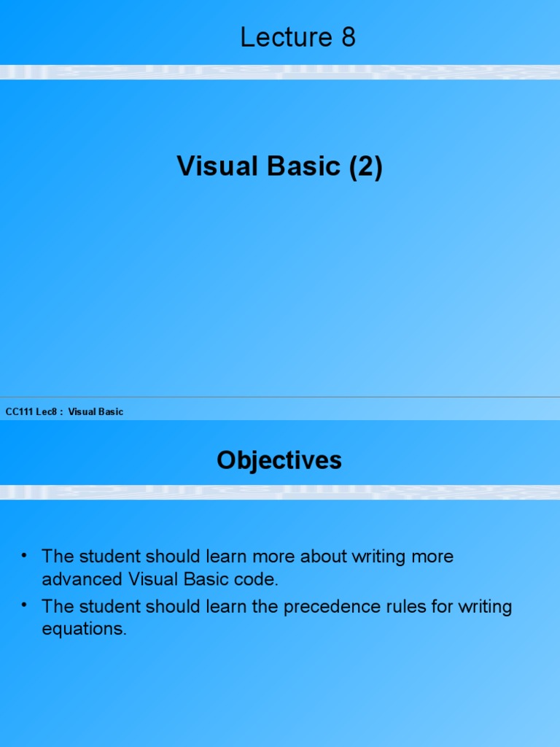Viewport: 560px width, 747px height.
Task: Click the line "advanced Visual Basic code."
Action: [x=160, y=580]
